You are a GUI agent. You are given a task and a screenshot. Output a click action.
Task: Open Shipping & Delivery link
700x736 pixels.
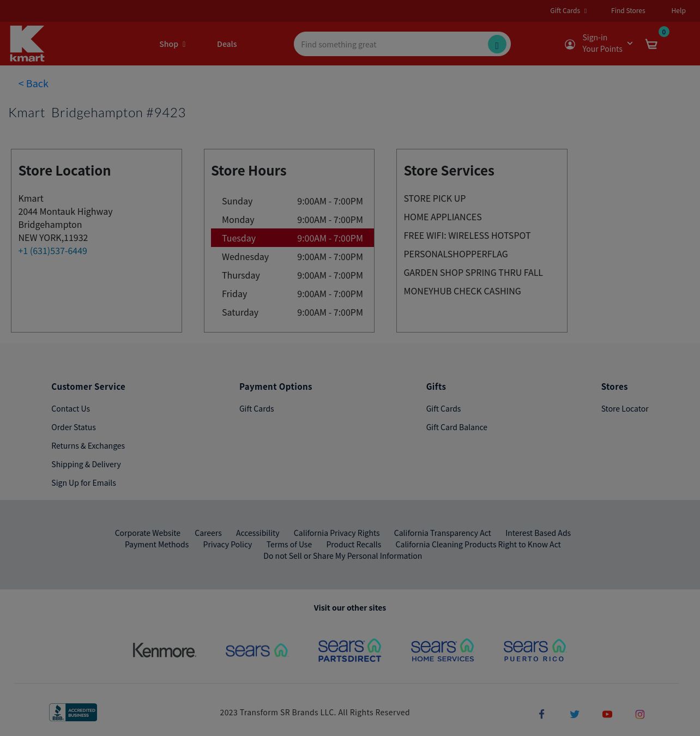(x=86, y=464)
